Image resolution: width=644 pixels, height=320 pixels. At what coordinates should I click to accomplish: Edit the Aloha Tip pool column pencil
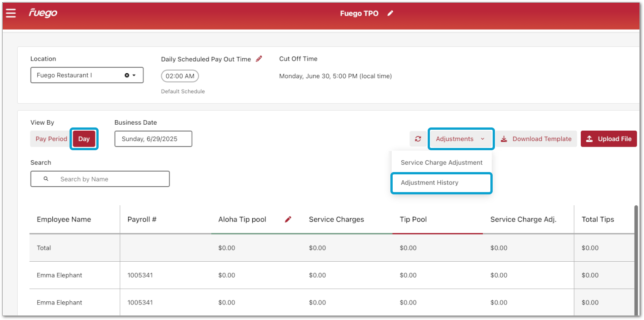click(x=288, y=219)
